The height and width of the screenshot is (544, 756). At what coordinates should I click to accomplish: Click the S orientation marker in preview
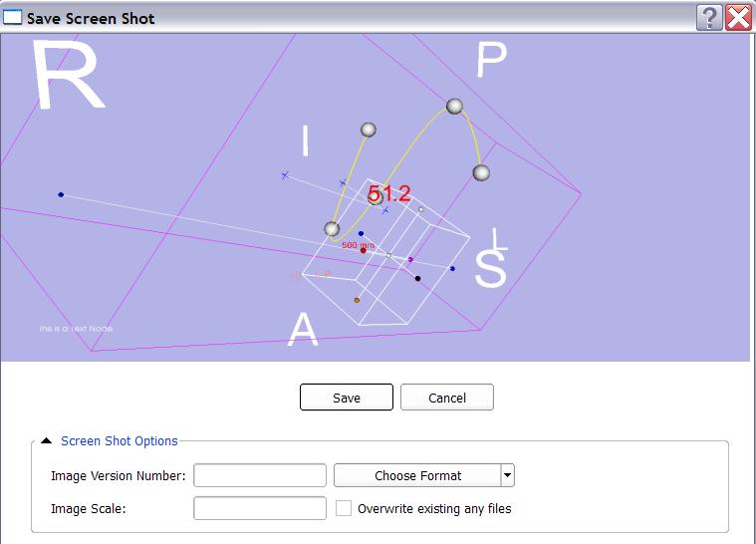pyautogui.click(x=491, y=268)
